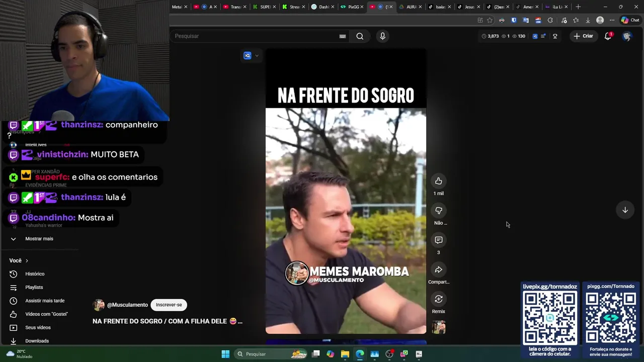Open the account avatar menu
This screenshot has height=362, width=644.
[x=626, y=36]
